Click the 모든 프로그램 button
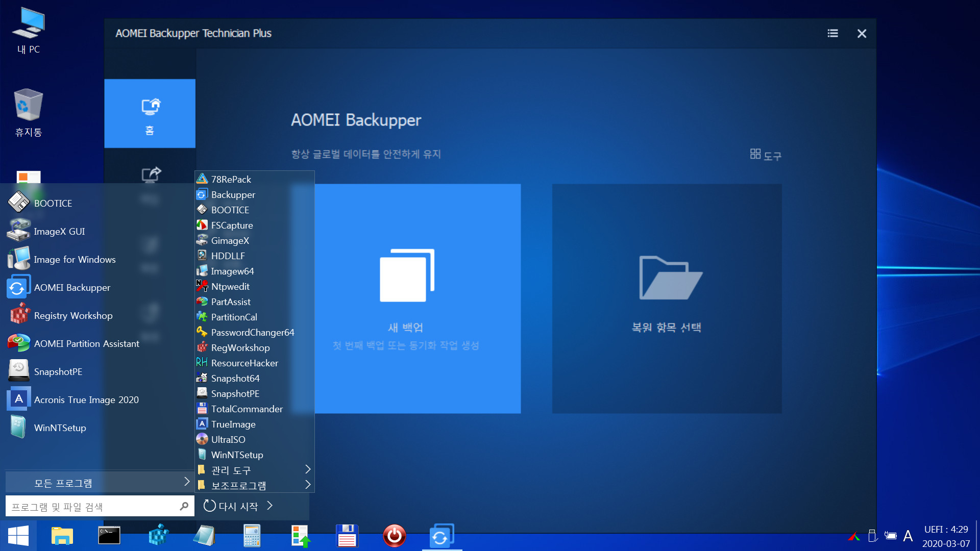 99,482
